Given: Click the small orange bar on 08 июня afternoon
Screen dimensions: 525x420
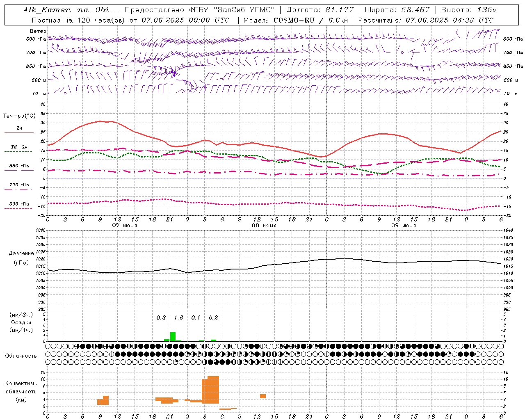Looking at the screenshot, I should tap(263, 396).
